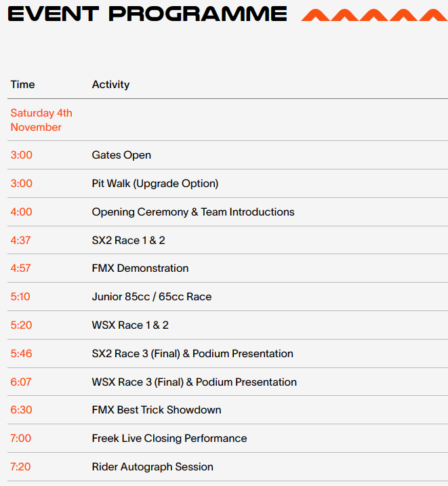Click the 5:46 time value
This screenshot has width=448, height=486.
point(21,354)
